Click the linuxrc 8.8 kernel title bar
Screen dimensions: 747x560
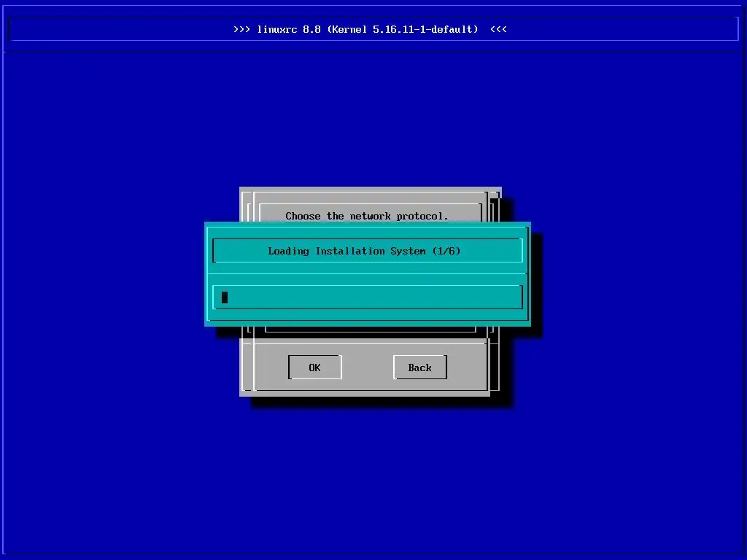pyautogui.click(x=373, y=29)
